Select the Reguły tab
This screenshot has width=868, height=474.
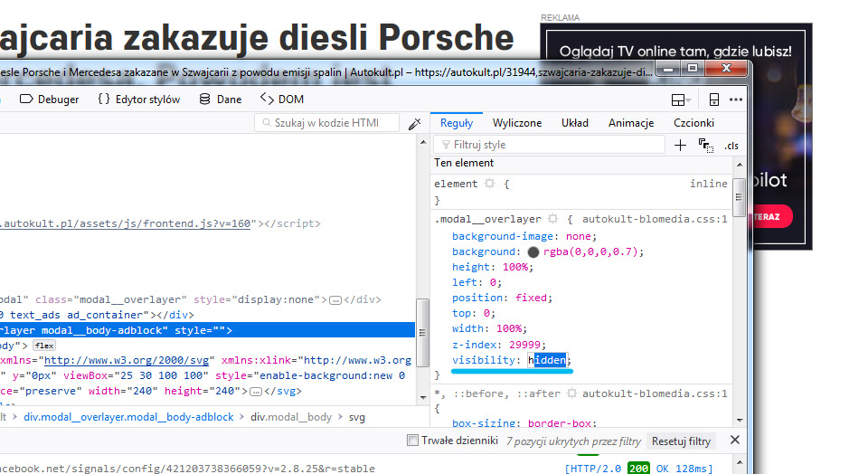click(x=457, y=123)
